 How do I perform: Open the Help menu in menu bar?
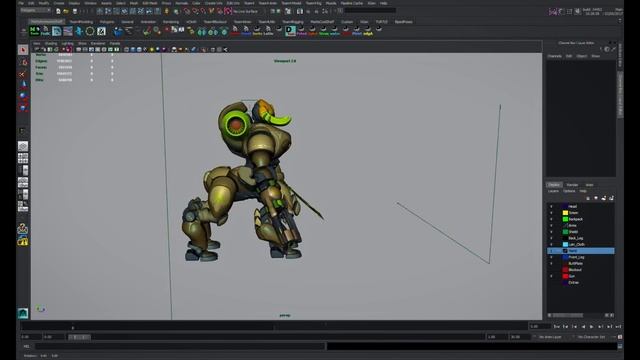point(384,3)
